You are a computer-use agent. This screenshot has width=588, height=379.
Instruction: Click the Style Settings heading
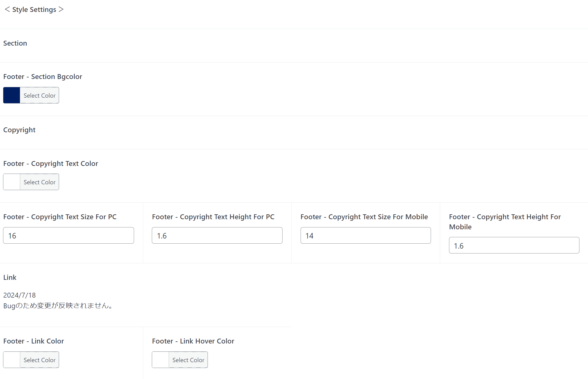pos(34,9)
